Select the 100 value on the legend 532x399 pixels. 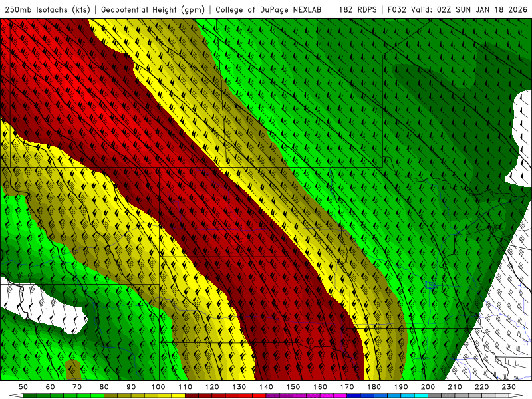(158, 387)
